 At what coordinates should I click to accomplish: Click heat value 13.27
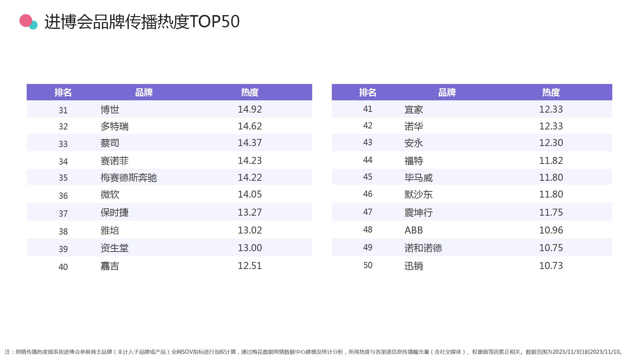coord(250,212)
